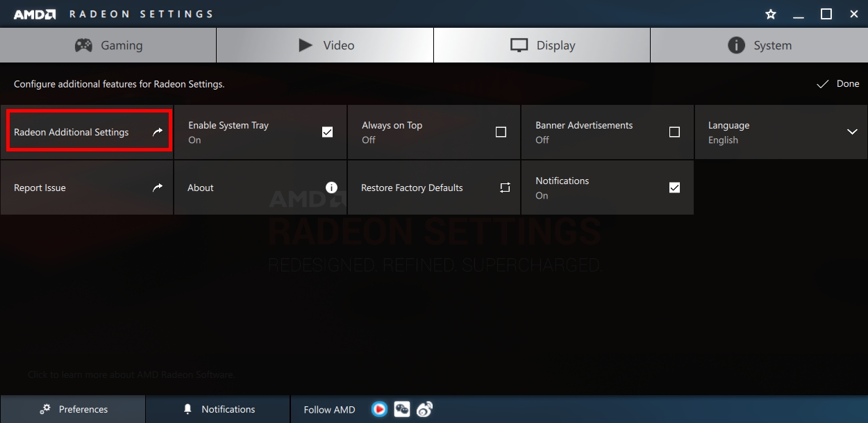Viewport: 868px width, 423px height.
Task: Open the Weibo social icon
Action: (424, 409)
